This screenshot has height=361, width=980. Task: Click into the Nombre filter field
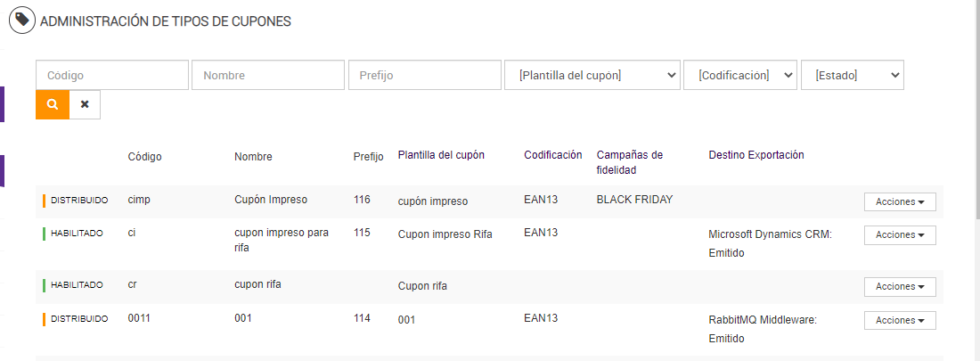[267, 76]
